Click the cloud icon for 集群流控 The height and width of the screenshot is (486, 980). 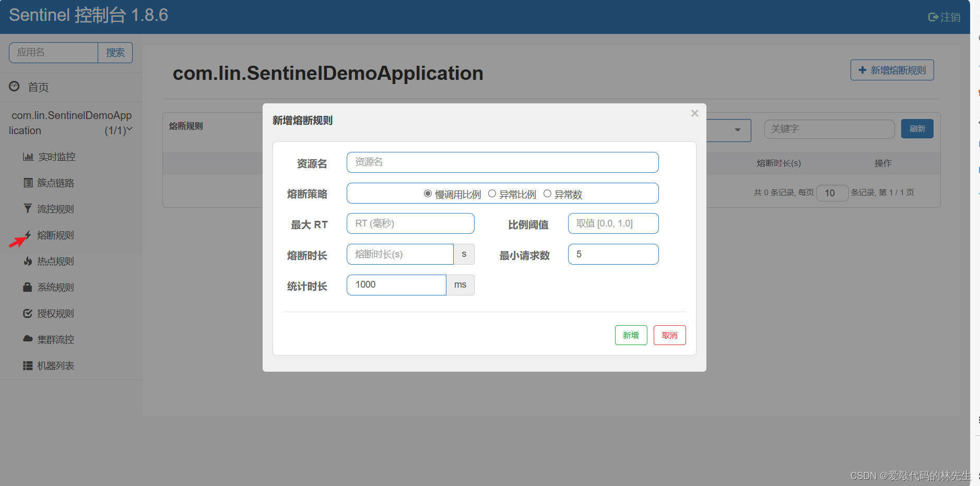[28, 339]
